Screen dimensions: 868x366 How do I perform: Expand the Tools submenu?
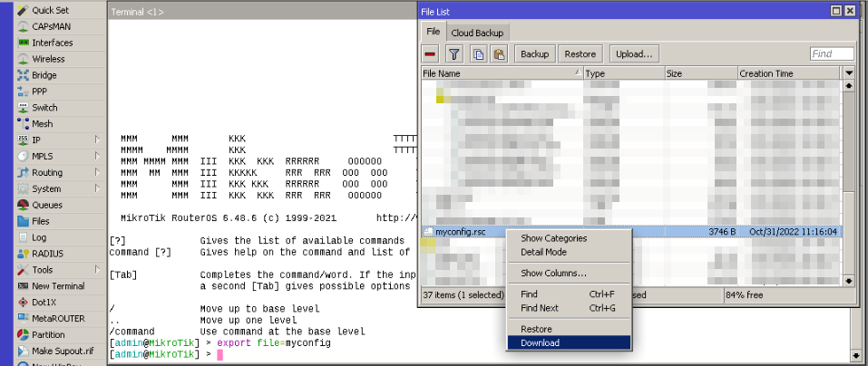pyautogui.click(x=97, y=269)
